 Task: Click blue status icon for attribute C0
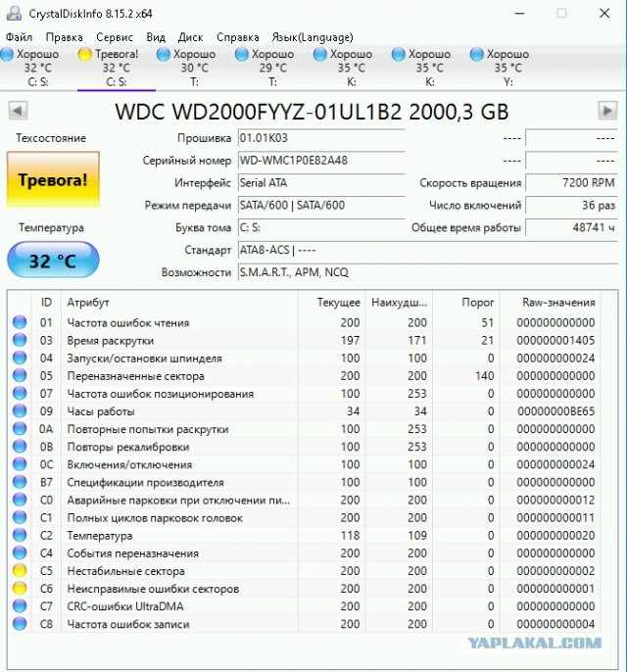tap(20, 500)
